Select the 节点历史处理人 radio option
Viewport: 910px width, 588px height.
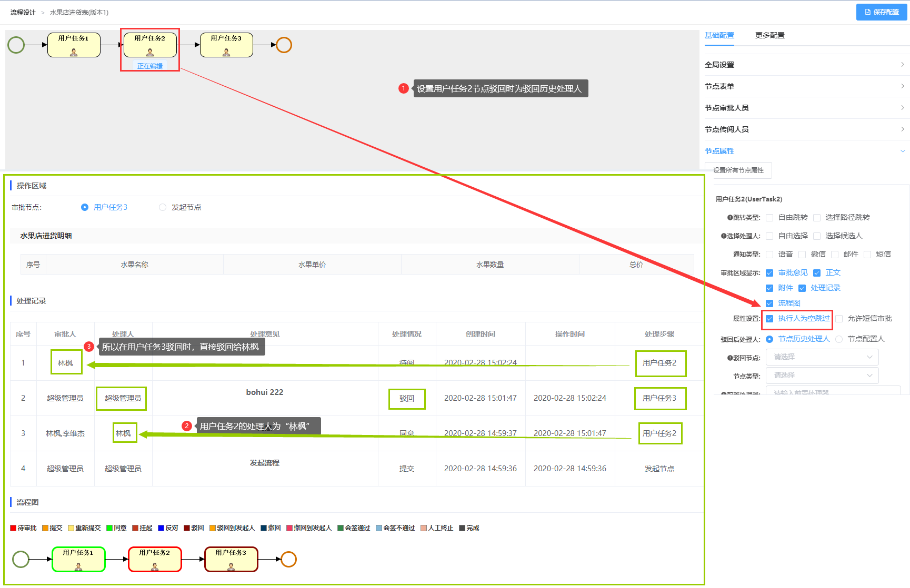click(769, 339)
